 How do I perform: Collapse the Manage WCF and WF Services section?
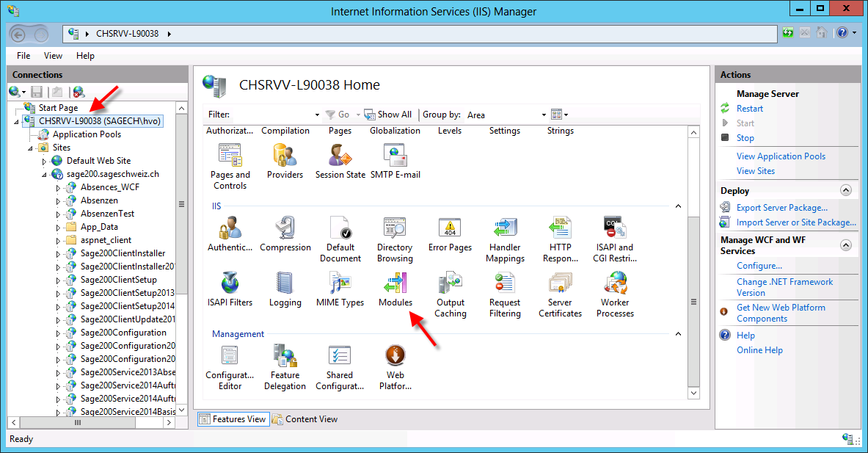(846, 244)
